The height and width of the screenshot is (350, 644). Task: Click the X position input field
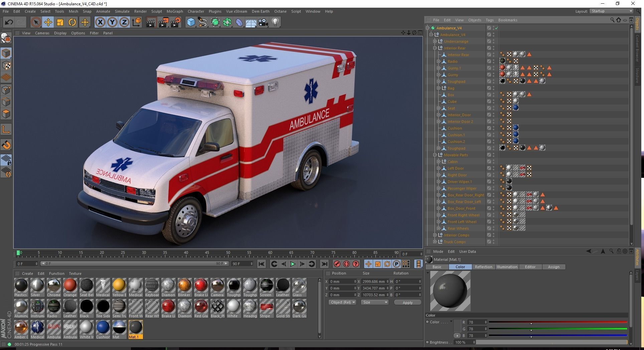pos(342,282)
